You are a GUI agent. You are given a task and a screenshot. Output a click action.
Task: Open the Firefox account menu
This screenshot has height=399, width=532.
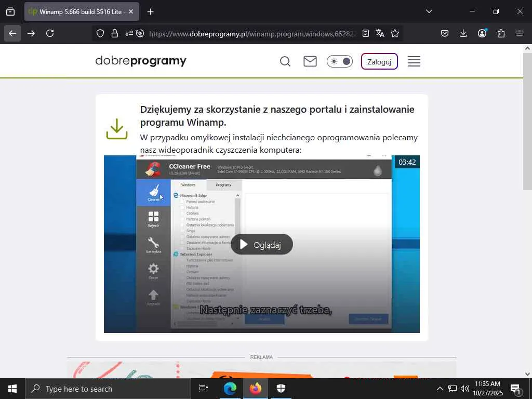click(x=482, y=33)
